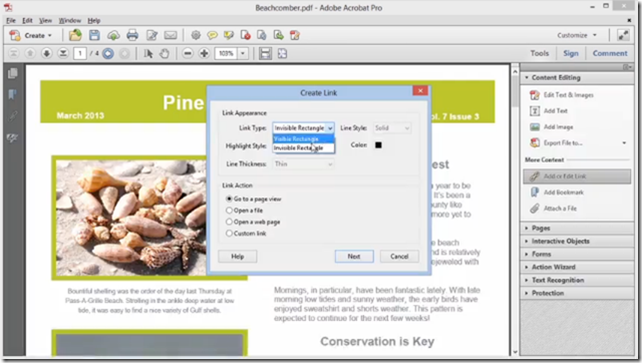Screen dimensions: 642x363
Task: Select the Hand pan tool
Action: point(165,54)
